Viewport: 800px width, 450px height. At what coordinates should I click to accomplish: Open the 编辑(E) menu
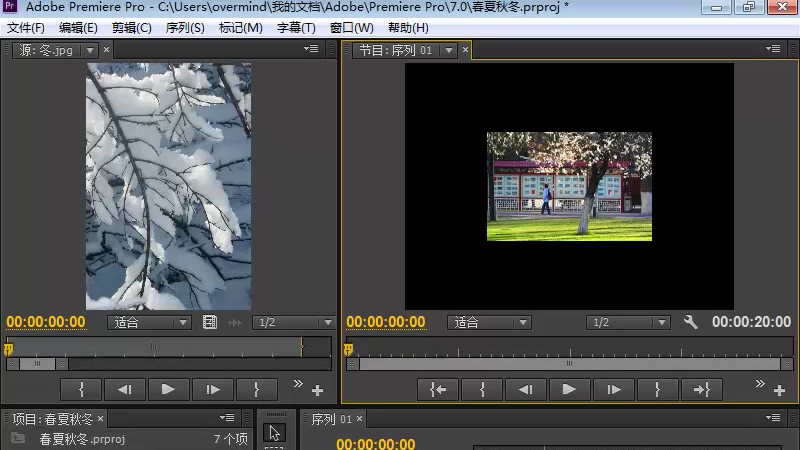click(78, 28)
